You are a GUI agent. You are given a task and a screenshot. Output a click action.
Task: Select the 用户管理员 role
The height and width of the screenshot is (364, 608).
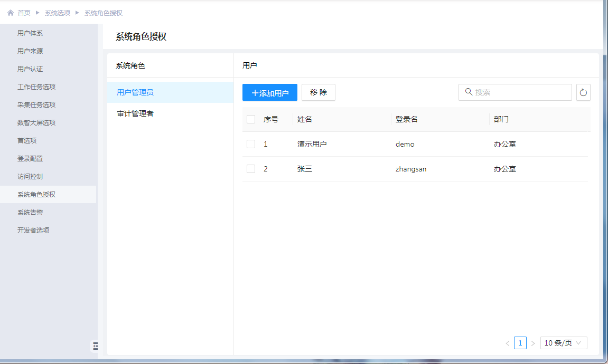click(135, 92)
